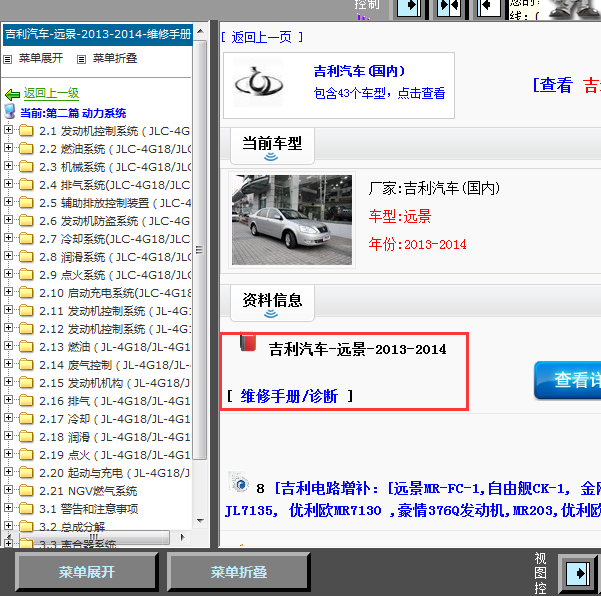Expand 2.9 点火系统 node

click(x=8, y=274)
